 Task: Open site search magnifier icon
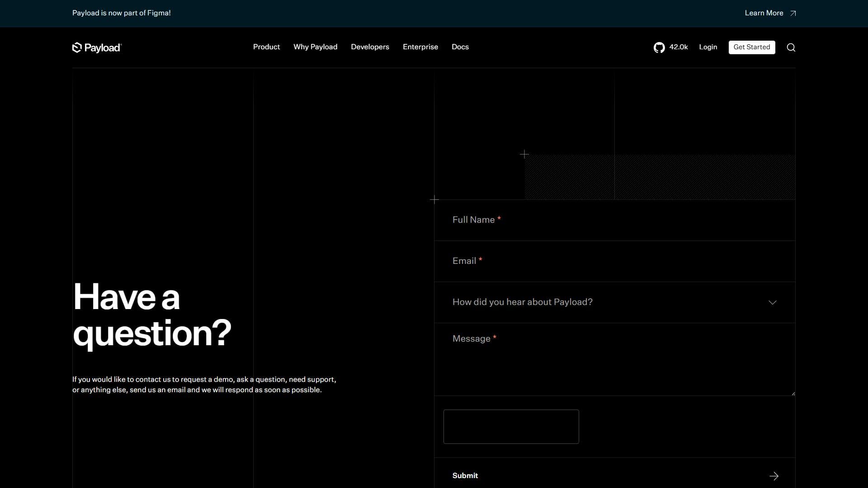791,47
